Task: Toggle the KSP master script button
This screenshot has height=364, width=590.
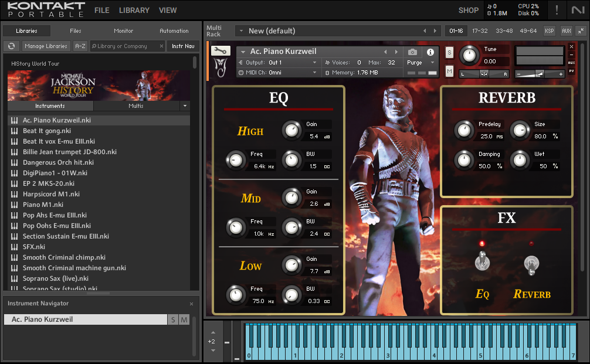Action: (550, 31)
